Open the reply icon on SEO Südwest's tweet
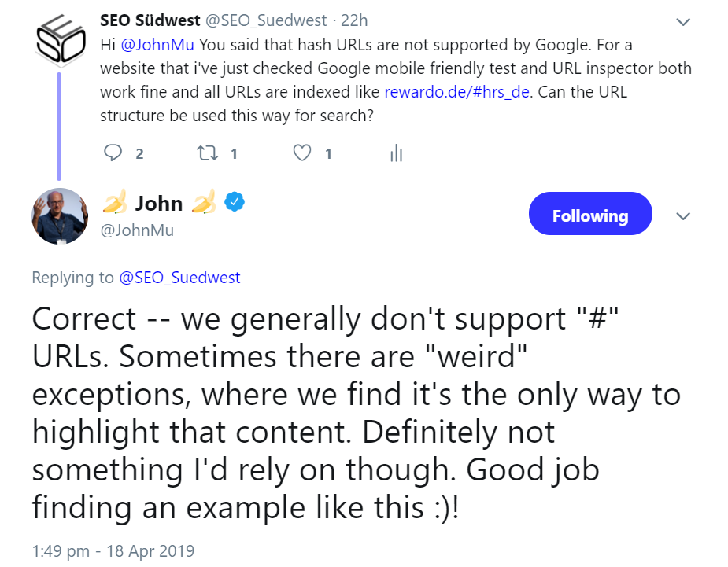728x567 pixels. [111, 153]
